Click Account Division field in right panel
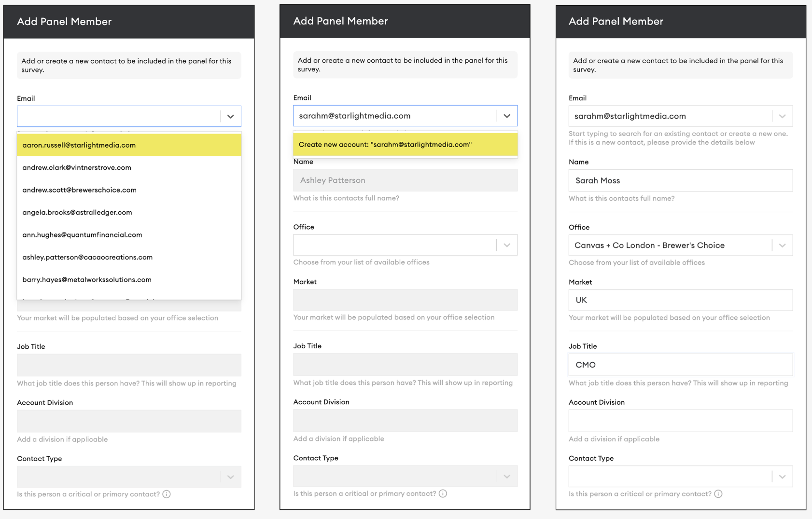This screenshot has width=812, height=519. click(681, 421)
